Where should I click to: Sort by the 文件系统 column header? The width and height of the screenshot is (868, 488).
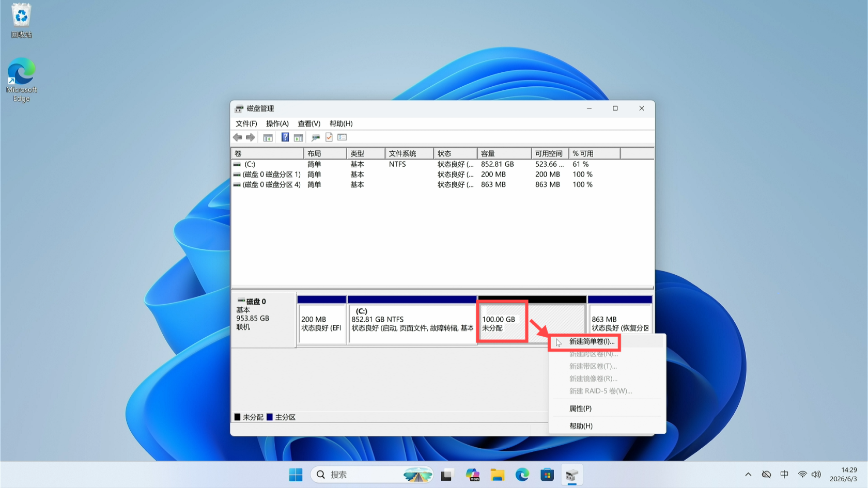[x=410, y=154]
